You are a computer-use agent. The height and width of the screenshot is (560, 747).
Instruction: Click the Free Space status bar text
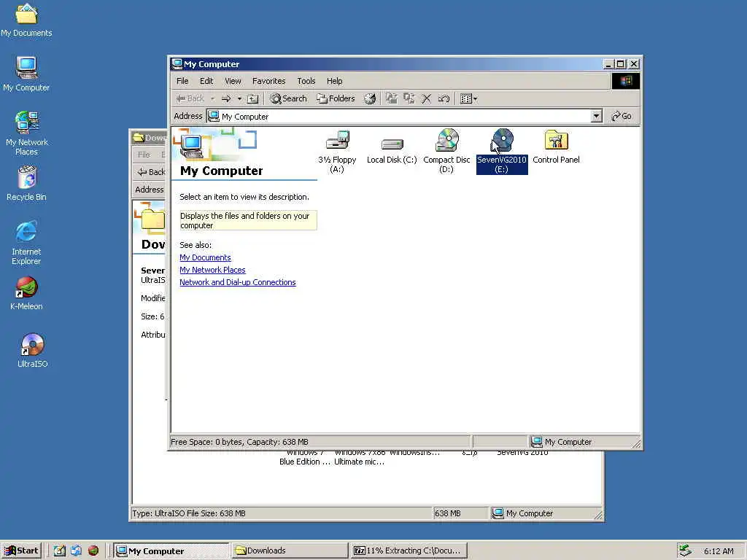(x=239, y=442)
